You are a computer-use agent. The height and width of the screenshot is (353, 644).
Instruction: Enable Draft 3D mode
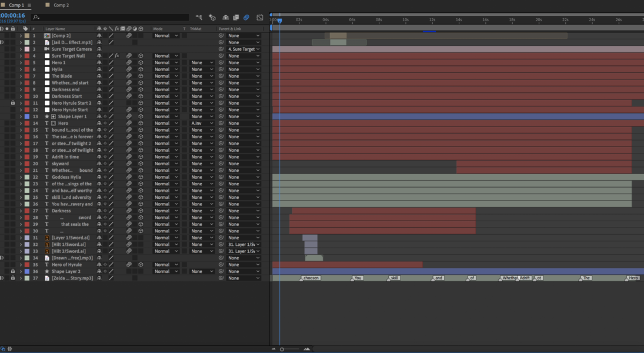click(x=212, y=18)
